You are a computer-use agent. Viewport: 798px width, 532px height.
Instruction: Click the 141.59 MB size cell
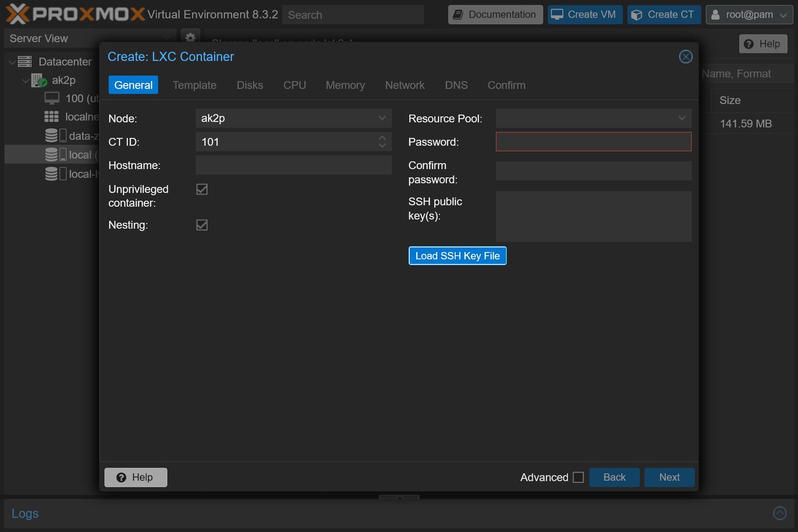tap(746, 124)
